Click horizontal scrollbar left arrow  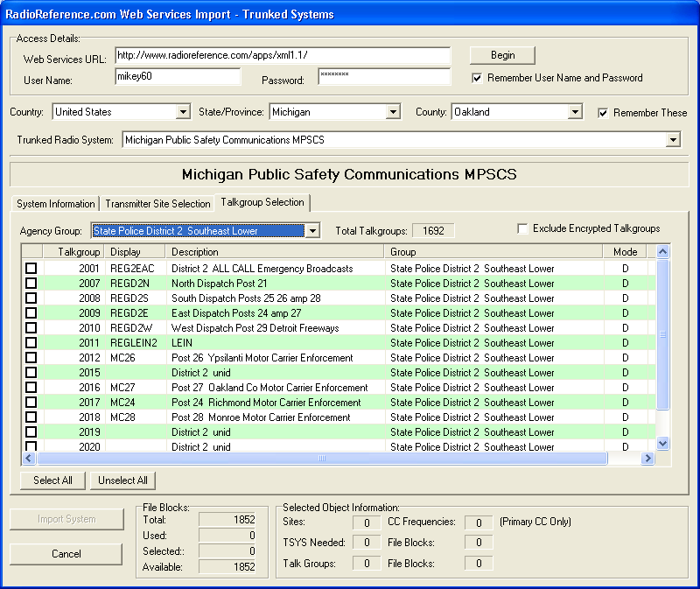[x=27, y=458]
